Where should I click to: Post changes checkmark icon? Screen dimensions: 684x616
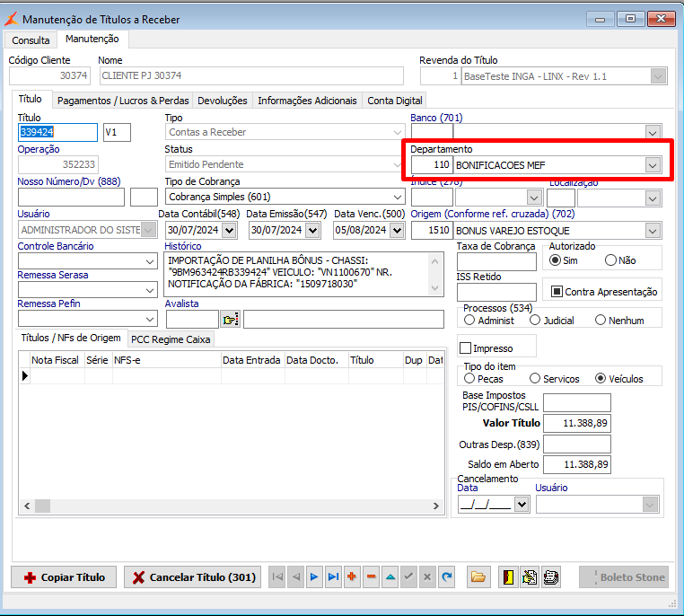click(x=408, y=577)
